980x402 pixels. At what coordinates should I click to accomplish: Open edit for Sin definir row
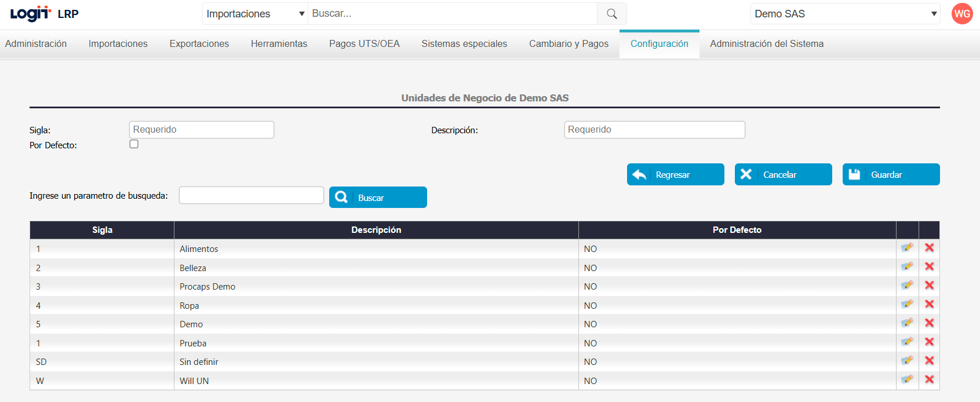click(907, 361)
